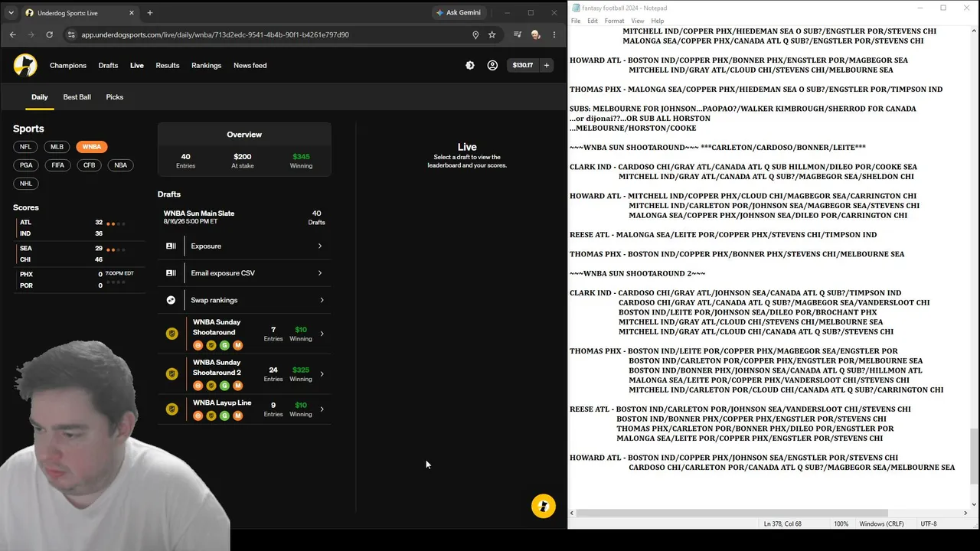The width and height of the screenshot is (980, 551).
Task: View site information icon in address bar
Action: (x=71, y=34)
